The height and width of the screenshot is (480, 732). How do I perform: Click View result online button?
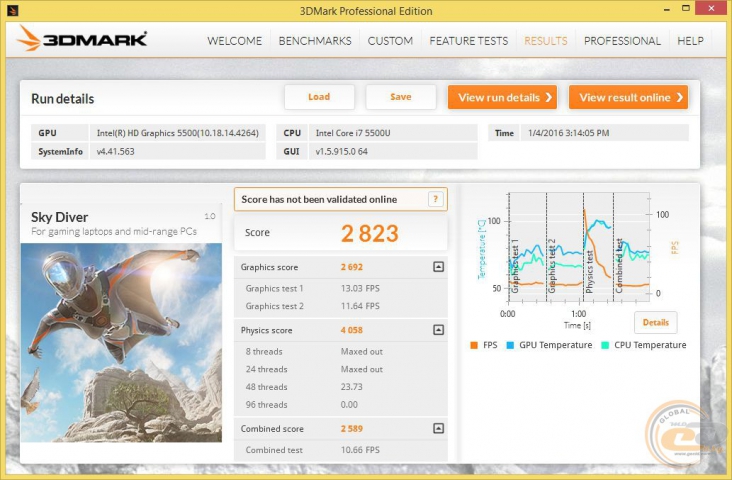click(628, 97)
